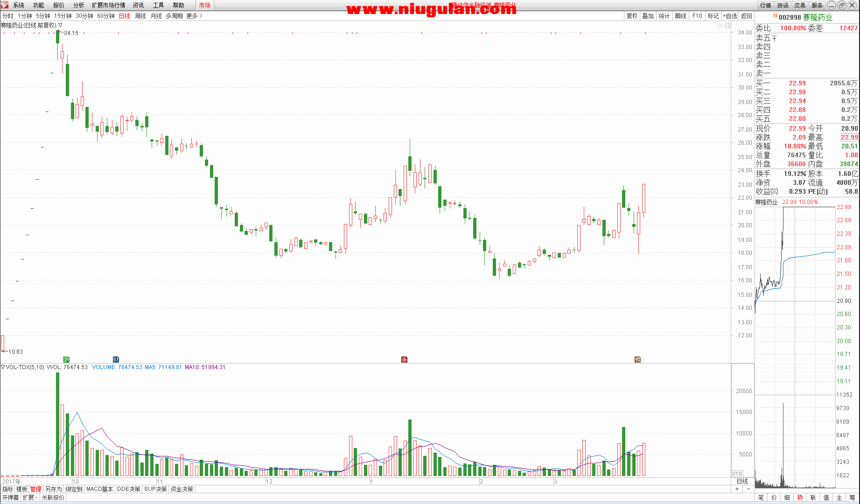Open the 扩展市场行情 menu
Screen dimensions: 860x504
click(109, 5)
